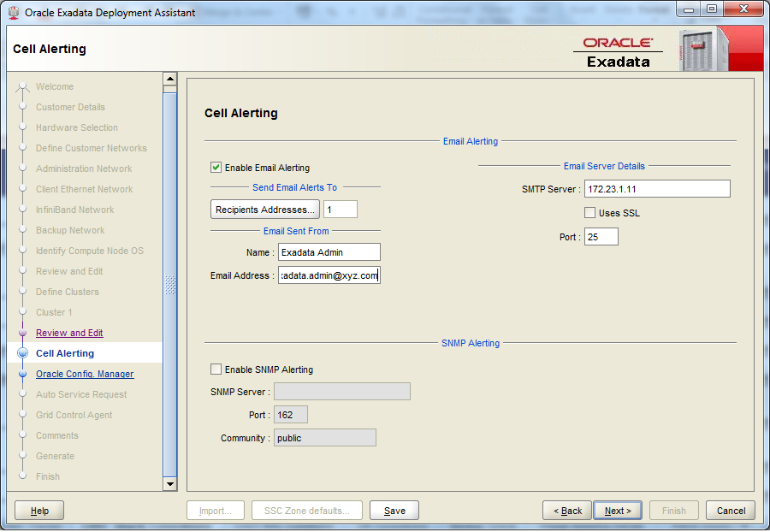Enable the Uses SSL checkbox
The height and width of the screenshot is (532, 770).
coord(589,212)
